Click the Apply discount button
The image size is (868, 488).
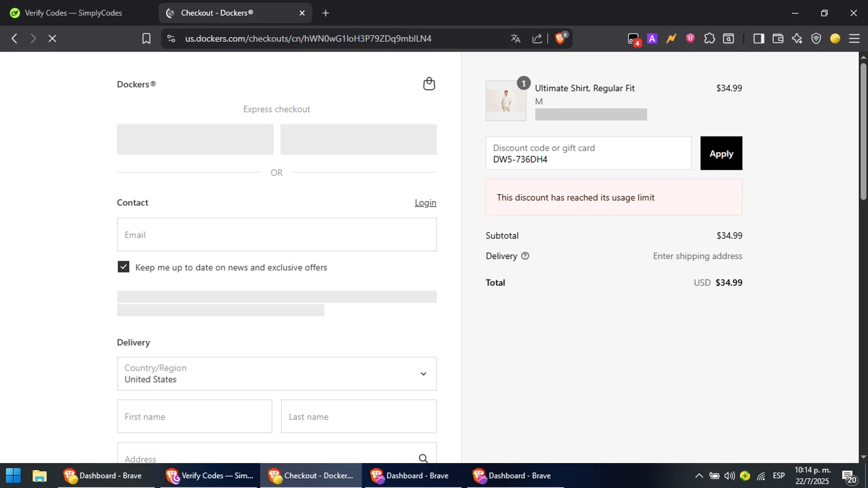pos(721,153)
